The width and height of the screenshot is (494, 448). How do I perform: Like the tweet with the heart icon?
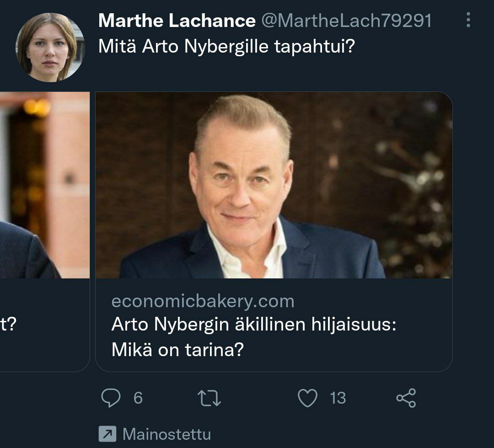tap(307, 398)
